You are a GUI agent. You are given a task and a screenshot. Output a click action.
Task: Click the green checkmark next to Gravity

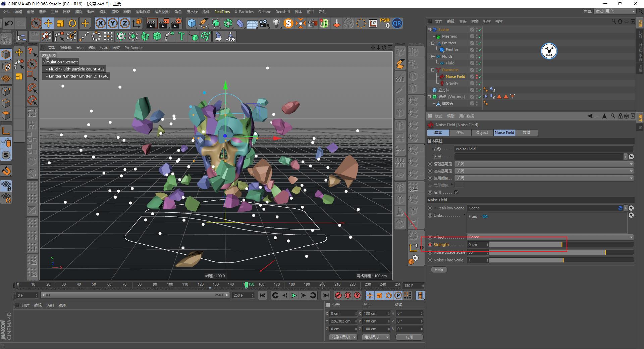click(480, 83)
